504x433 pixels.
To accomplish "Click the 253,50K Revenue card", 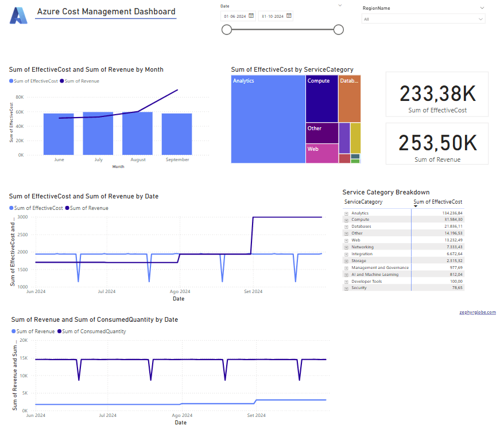I will pyautogui.click(x=437, y=143).
